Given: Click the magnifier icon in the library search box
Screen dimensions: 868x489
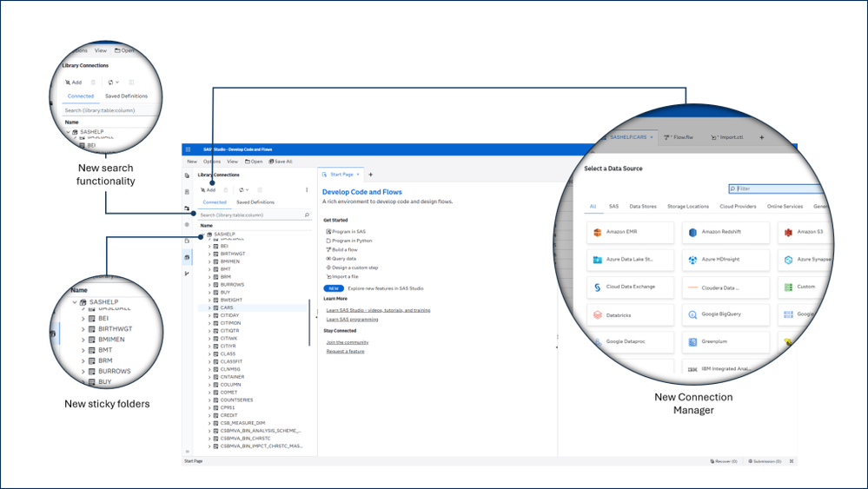Looking at the screenshot, I should [307, 215].
